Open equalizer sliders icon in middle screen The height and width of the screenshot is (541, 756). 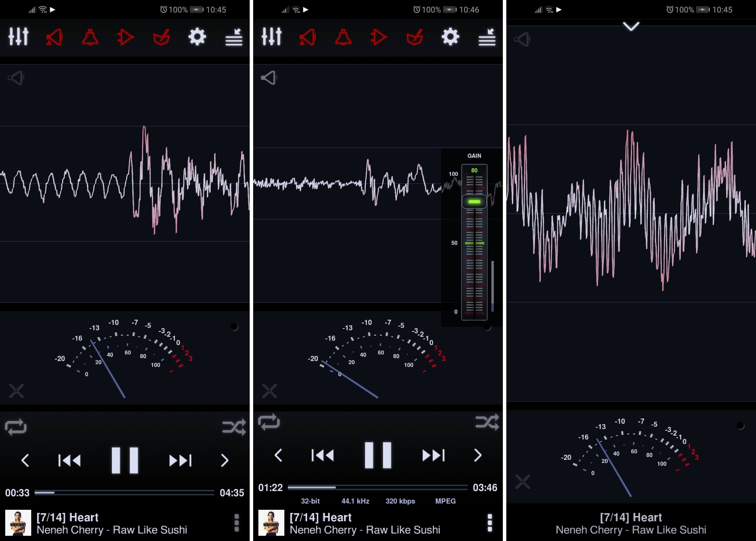(x=272, y=36)
